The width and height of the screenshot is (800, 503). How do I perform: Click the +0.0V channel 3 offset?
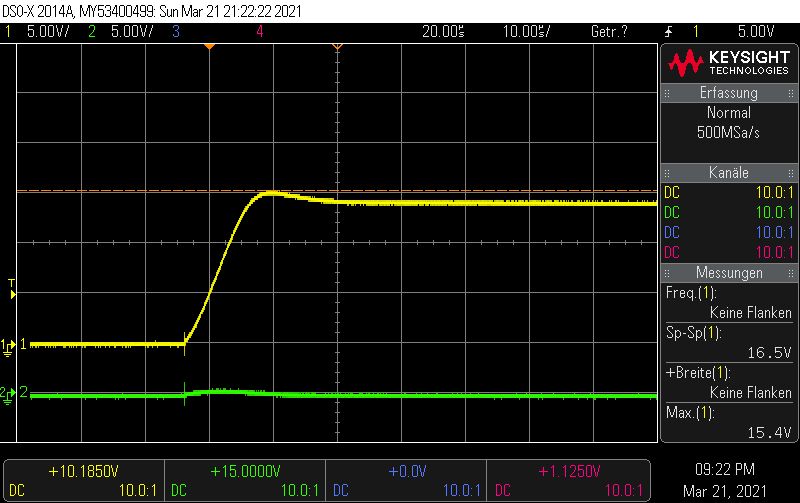coord(407,471)
